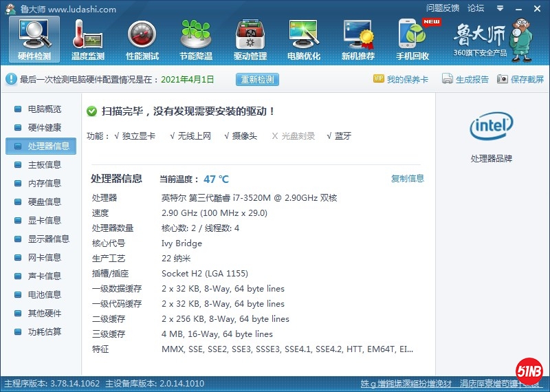Open 电脑优化 computer optimization
Screen dimensions: 550x392
point(303,39)
